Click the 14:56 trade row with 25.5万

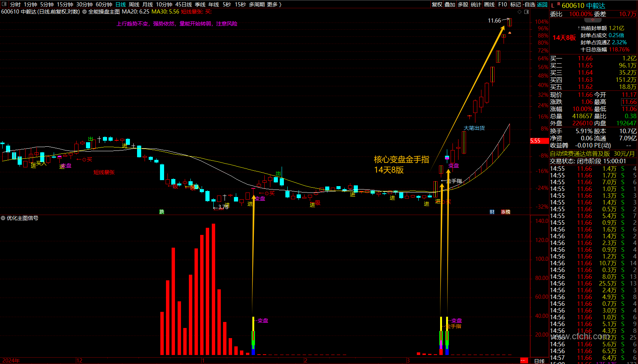pyautogui.click(x=593, y=283)
